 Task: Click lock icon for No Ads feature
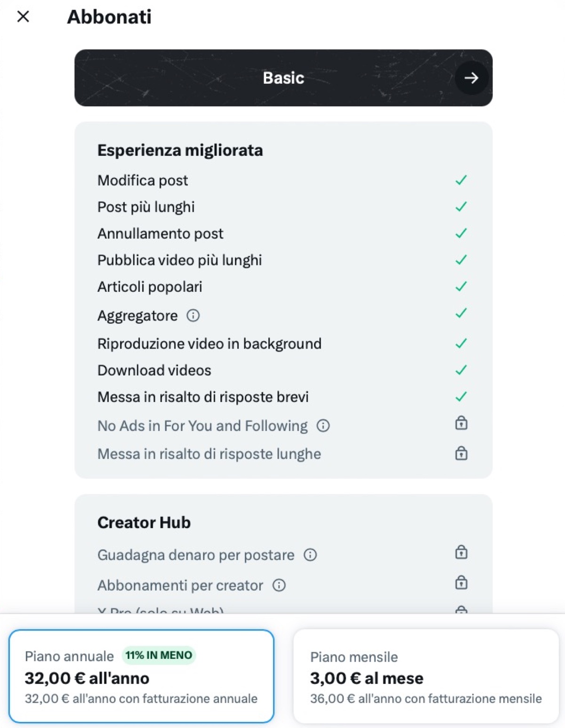[x=461, y=424]
